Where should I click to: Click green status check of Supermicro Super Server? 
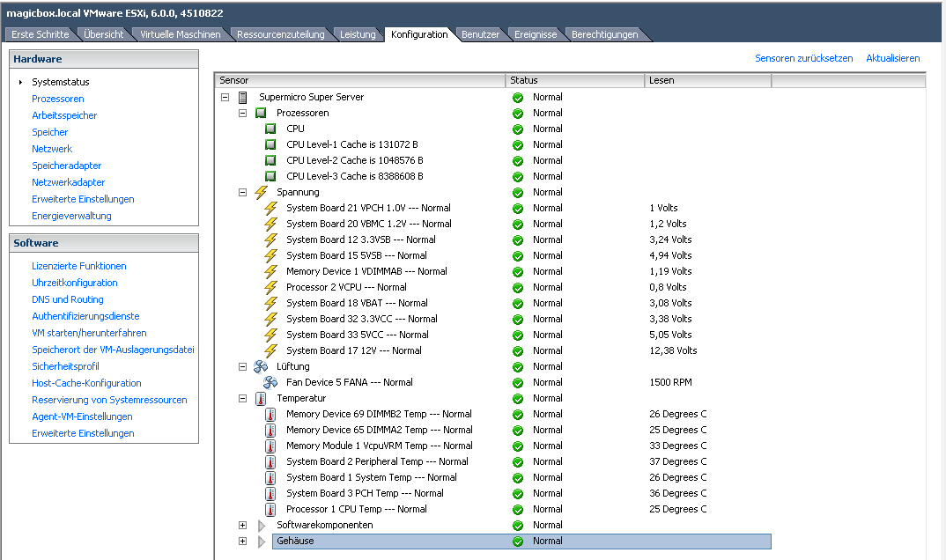point(518,98)
